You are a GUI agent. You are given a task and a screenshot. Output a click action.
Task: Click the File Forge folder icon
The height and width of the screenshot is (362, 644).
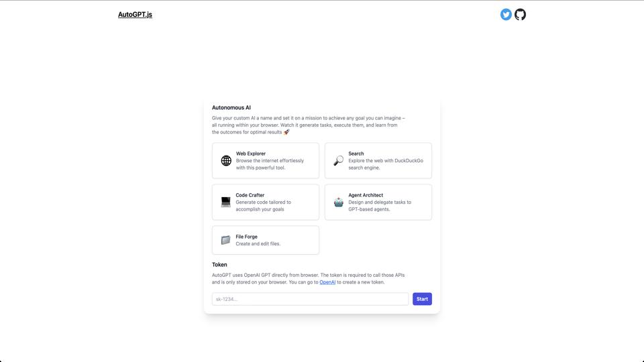(x=226, y=240)
